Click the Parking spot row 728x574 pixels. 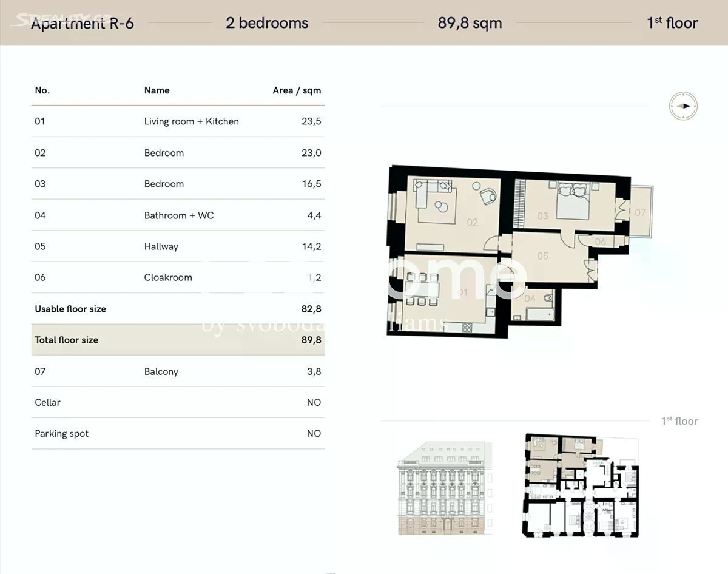(178, 434)
